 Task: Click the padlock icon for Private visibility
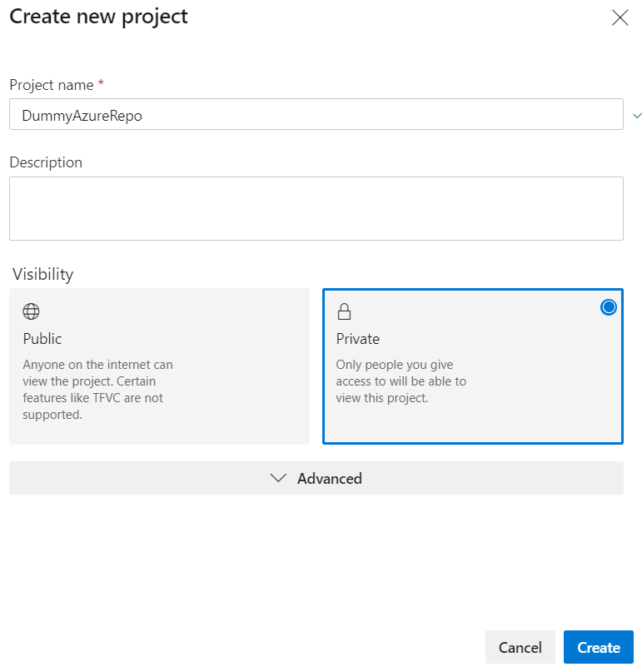pos(344,312)
